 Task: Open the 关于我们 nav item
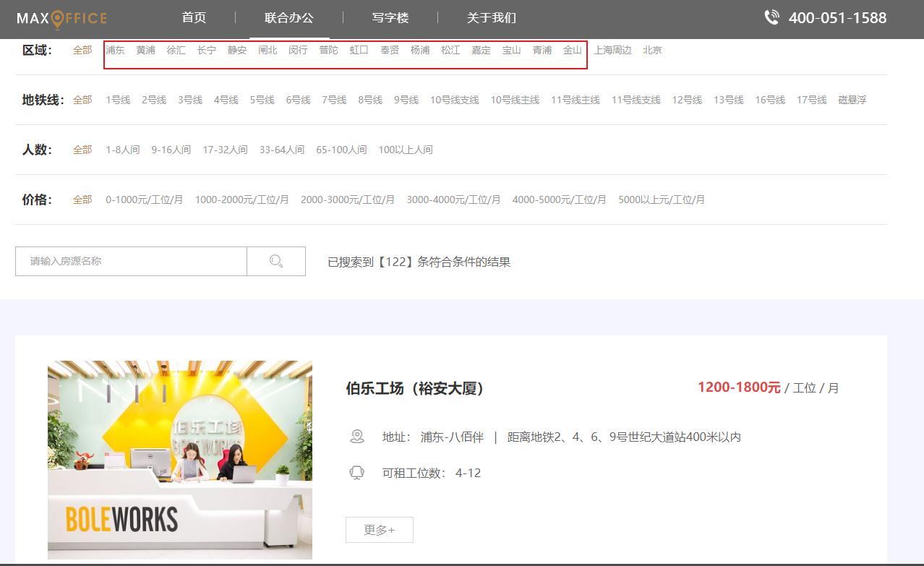pos(492,17)
